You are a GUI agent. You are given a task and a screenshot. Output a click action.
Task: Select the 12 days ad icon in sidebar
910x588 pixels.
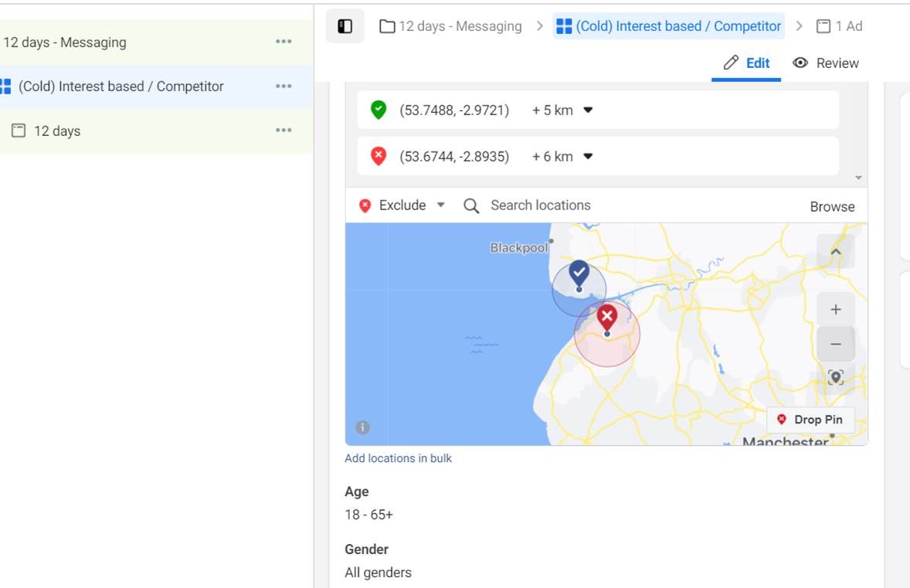click(19, 131)
